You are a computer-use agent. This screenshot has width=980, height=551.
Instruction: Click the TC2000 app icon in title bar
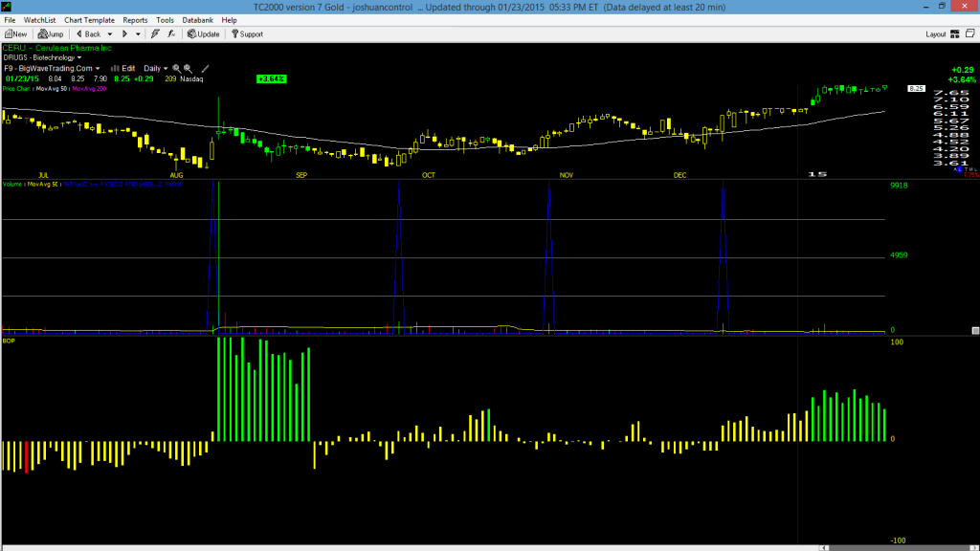[7, 7]
